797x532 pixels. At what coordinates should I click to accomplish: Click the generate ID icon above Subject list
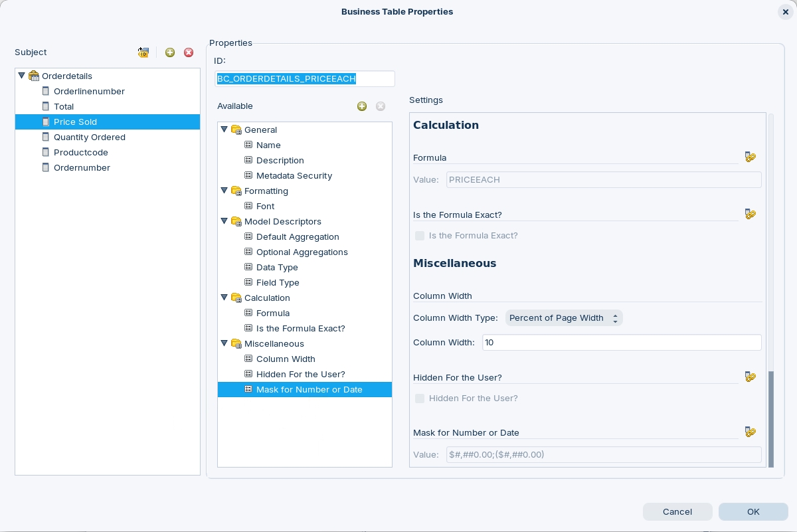click(143, 52)
